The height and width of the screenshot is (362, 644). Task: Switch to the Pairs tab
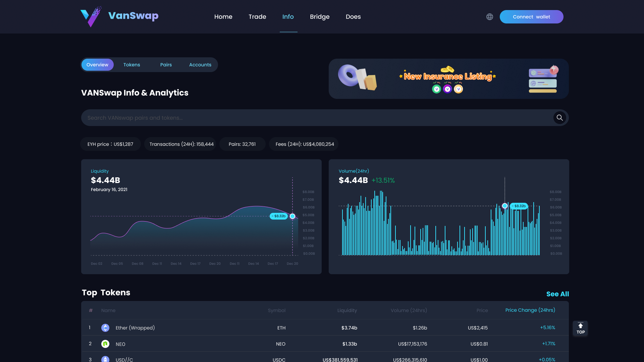166,65
